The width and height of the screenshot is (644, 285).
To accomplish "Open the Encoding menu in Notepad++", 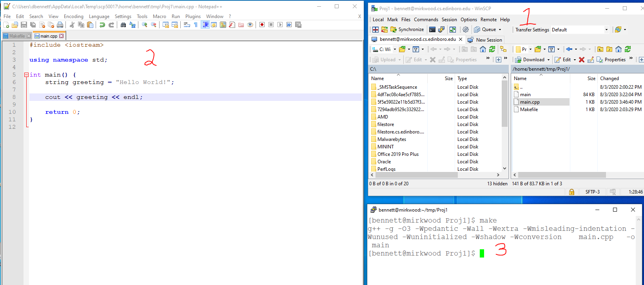I will 73,16.
